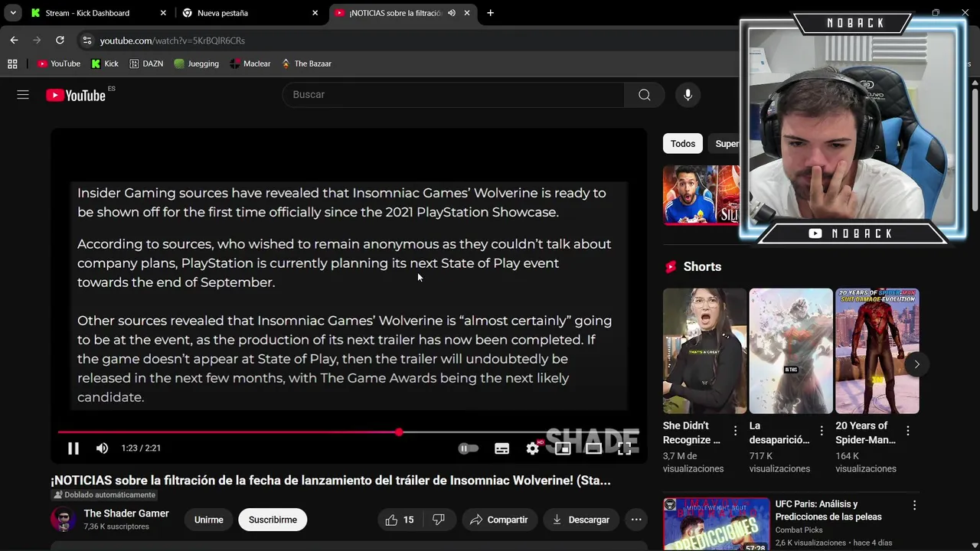This screenshot has width=980, height=551.
Task: Open the more actions three-dot button
Action: [636, 520]
